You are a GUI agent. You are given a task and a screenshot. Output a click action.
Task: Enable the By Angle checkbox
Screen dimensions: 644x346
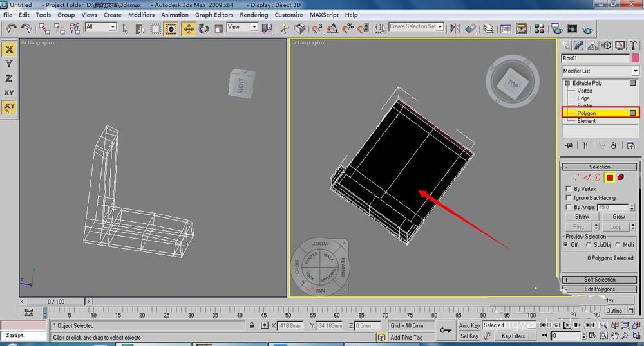(x=569, y=207)
